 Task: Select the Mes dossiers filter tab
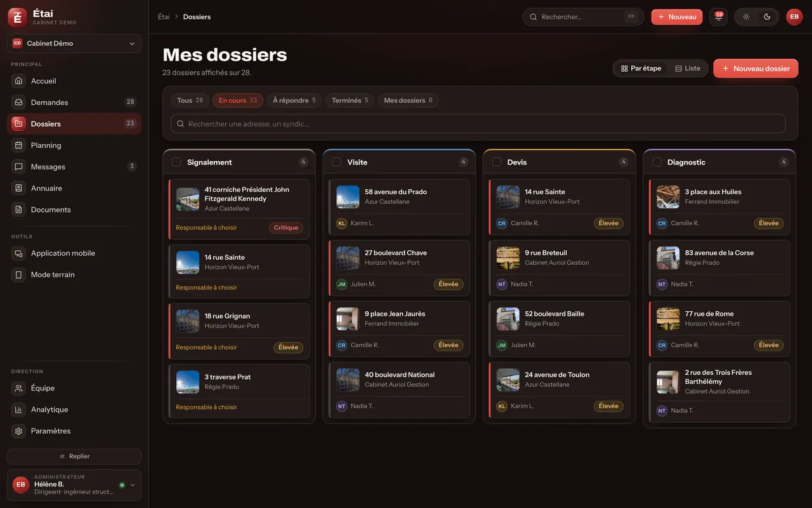(408, 100)
